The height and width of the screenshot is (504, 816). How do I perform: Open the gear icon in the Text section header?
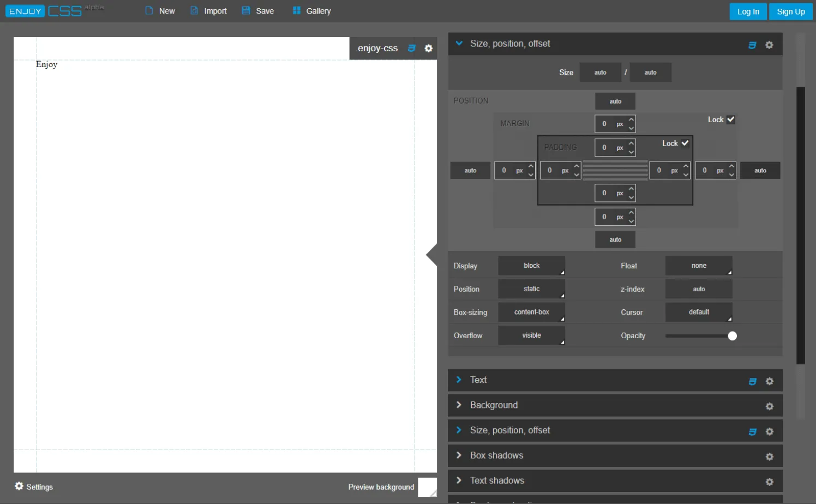[x=769, y=381]
